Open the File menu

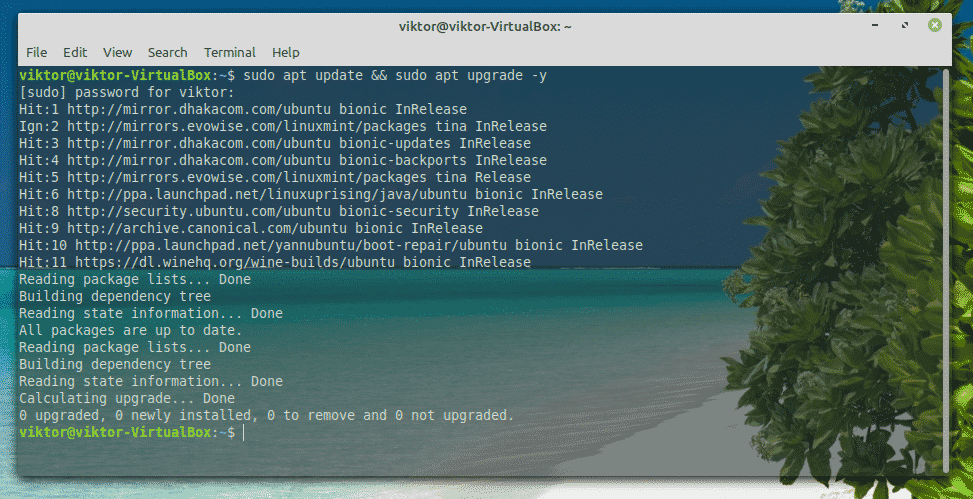point(36,53)
